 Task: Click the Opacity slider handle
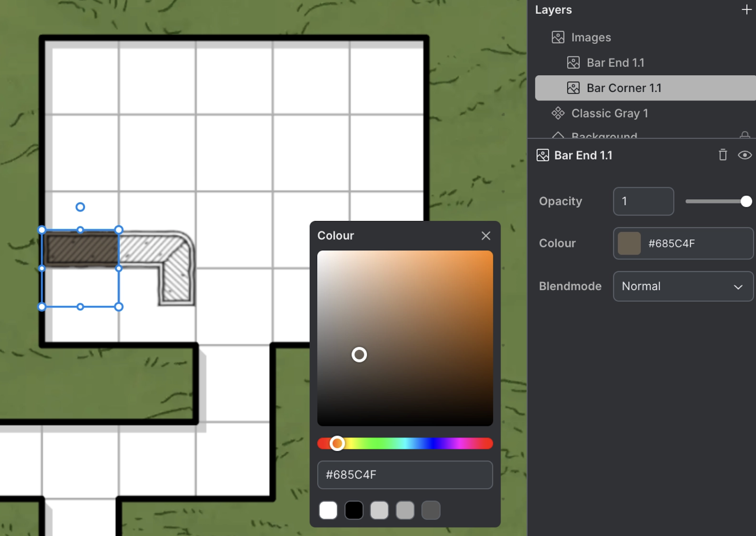coord(746,202)
